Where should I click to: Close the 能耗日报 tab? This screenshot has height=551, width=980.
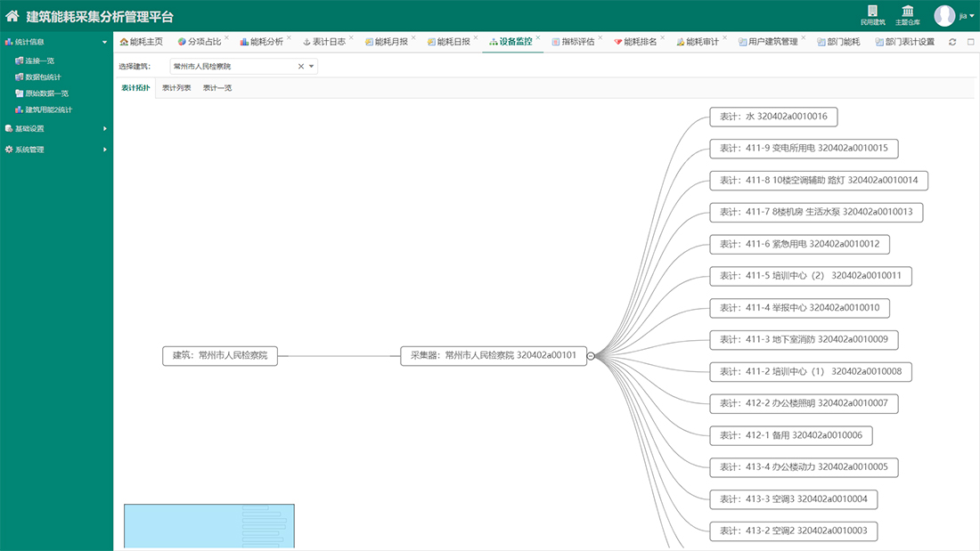tap(476, 37)
